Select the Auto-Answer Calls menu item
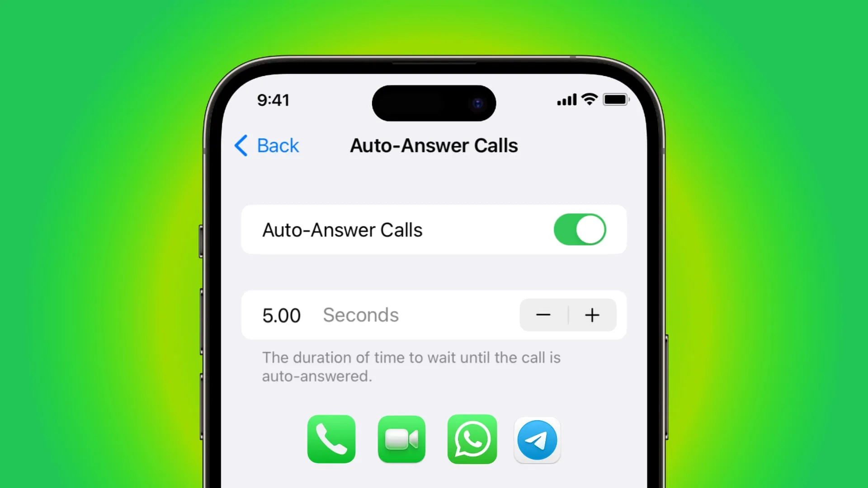The width and height of the screenshot is (868, 488). click(x=434, y=230)
